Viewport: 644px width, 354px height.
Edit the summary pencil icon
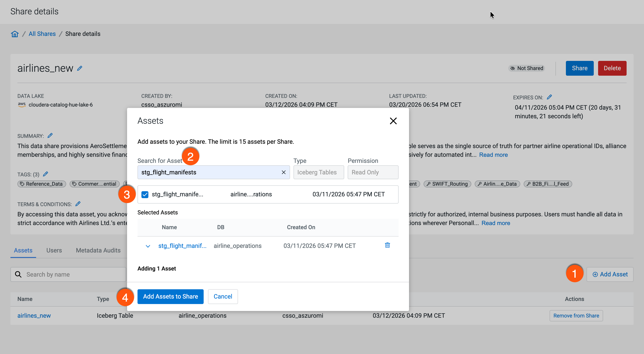(x=50, y=136)
